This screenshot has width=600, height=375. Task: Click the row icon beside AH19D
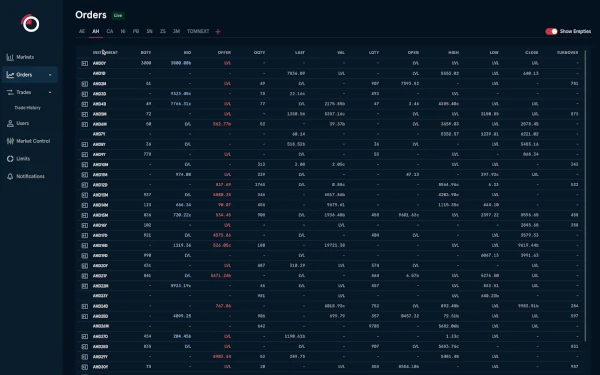coord(85,256)
